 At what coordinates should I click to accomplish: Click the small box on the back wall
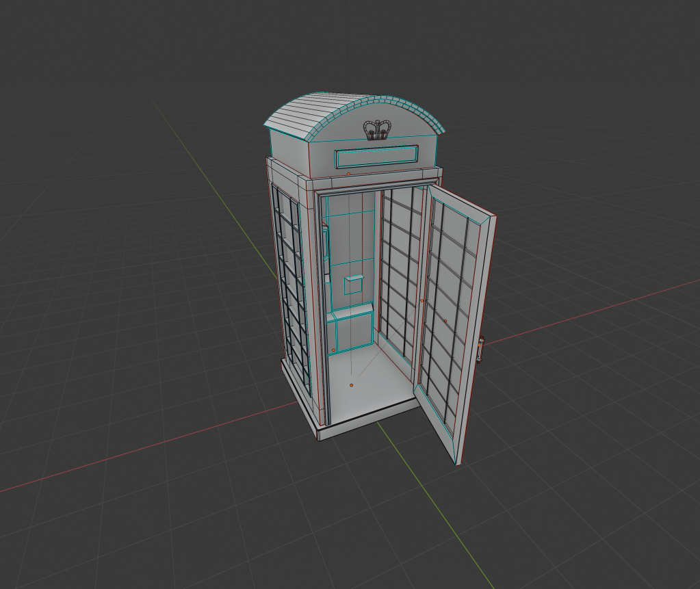pos(354,284)
